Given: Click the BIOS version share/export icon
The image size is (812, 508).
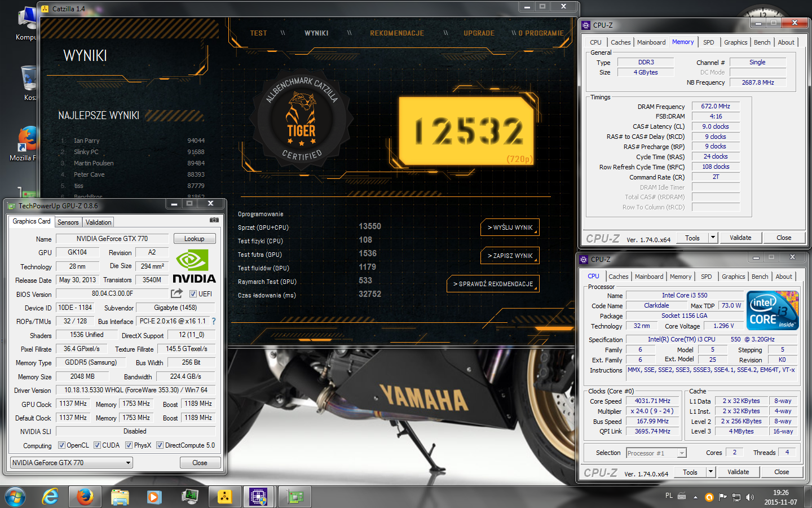Looking at the screenshot, I should click(177, 294).
